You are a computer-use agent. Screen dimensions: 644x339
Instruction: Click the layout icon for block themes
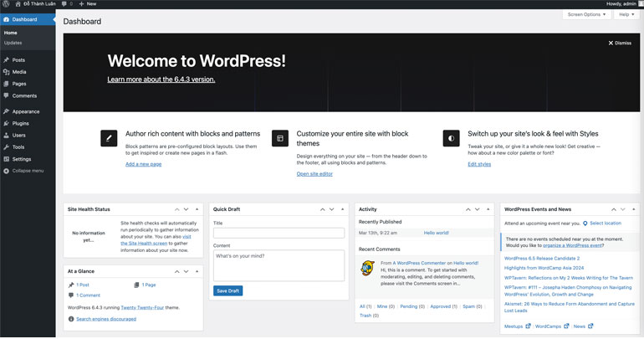(x=280, y=138)
